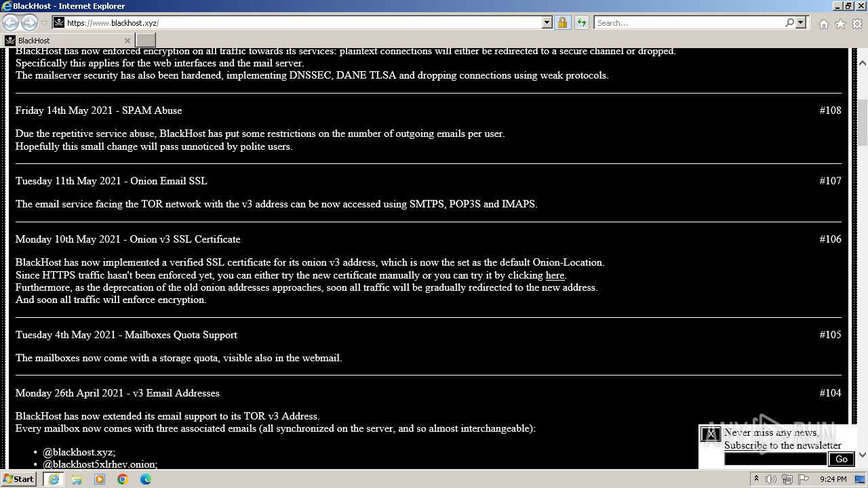Click post number #107

coord(830,180)
